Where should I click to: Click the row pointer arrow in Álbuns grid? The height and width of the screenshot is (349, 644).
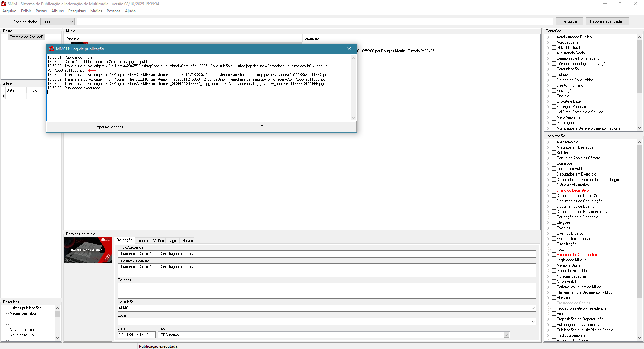click(4, 96)
